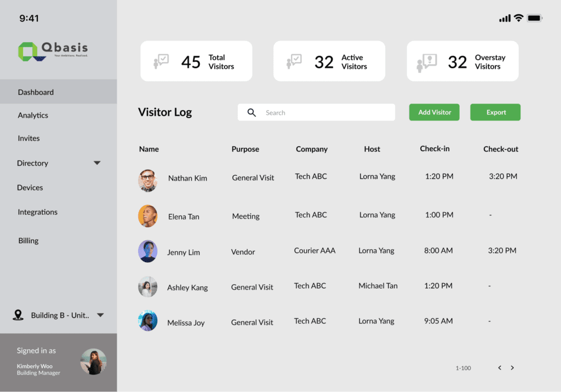This screenshot has width=561, height=392.
Task: Export the visitor log
Action: [x=495, y=112]
